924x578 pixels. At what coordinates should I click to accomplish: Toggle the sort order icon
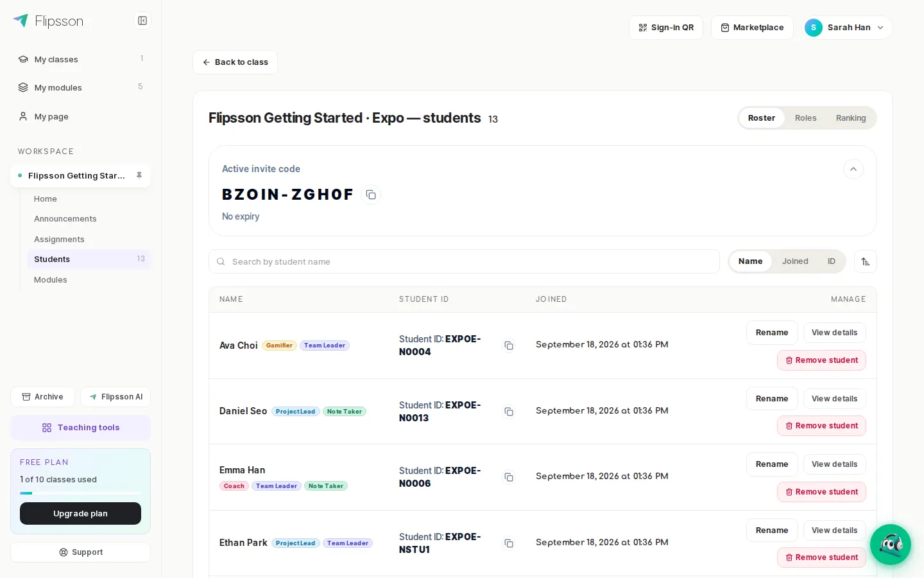pos(866,261)
